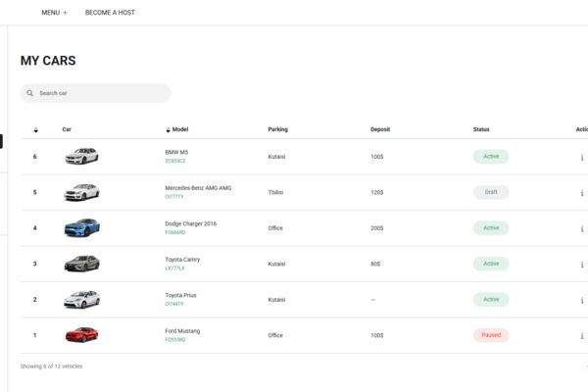Open the MENU plus item

point(54,13)
